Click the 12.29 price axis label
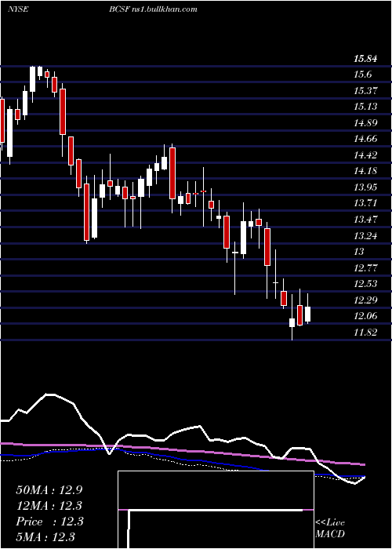The height and width of the screenshot is (549, 392). (365, 300)
